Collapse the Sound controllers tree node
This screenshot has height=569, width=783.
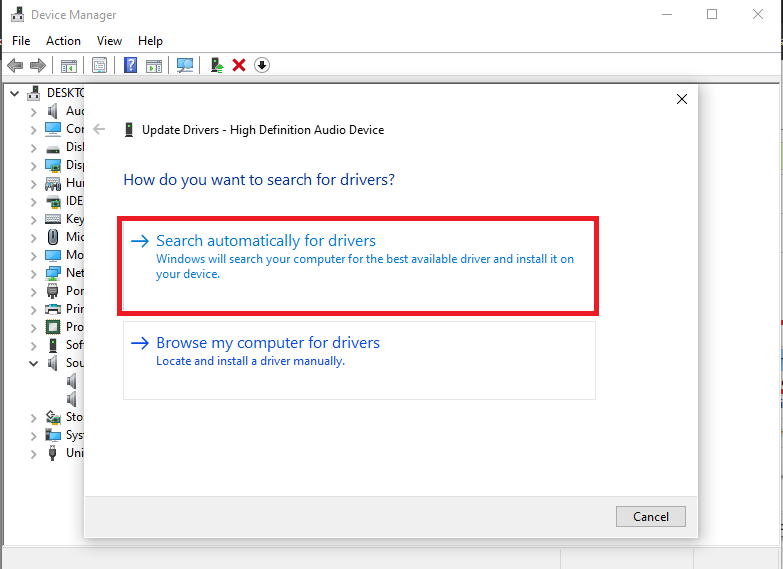(33, 364)
